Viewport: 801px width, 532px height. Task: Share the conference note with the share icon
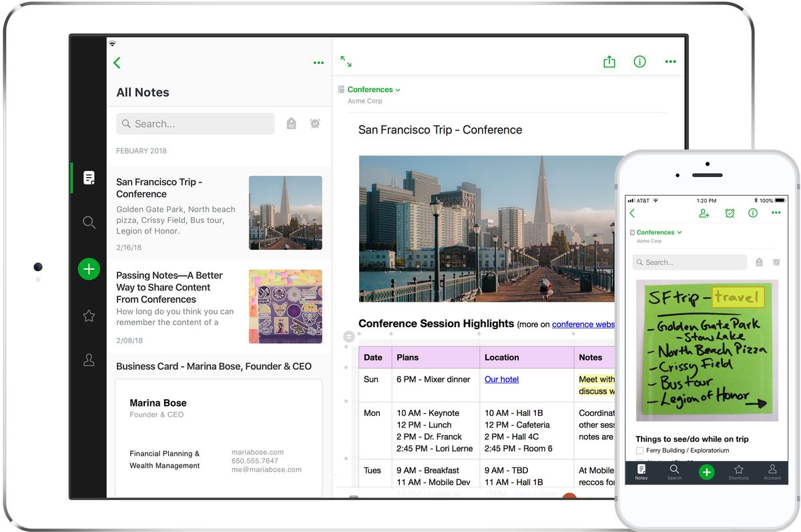[609, 61]
